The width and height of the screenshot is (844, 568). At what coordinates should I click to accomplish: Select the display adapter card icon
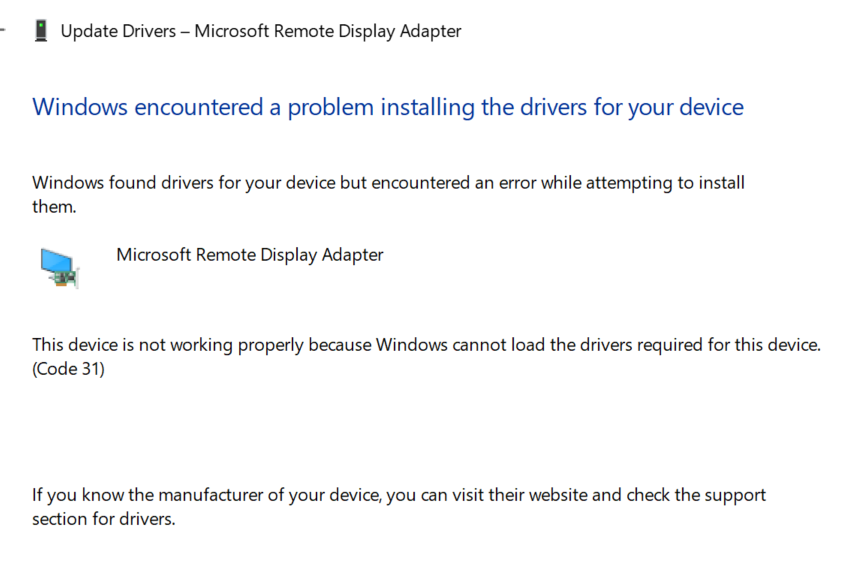point(59,268)
